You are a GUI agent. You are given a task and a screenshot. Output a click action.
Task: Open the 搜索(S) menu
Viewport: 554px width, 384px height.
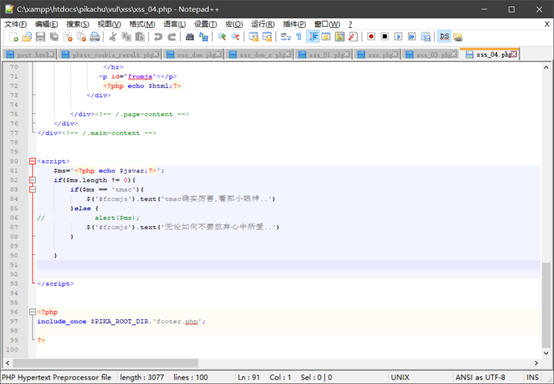(78, 24)
